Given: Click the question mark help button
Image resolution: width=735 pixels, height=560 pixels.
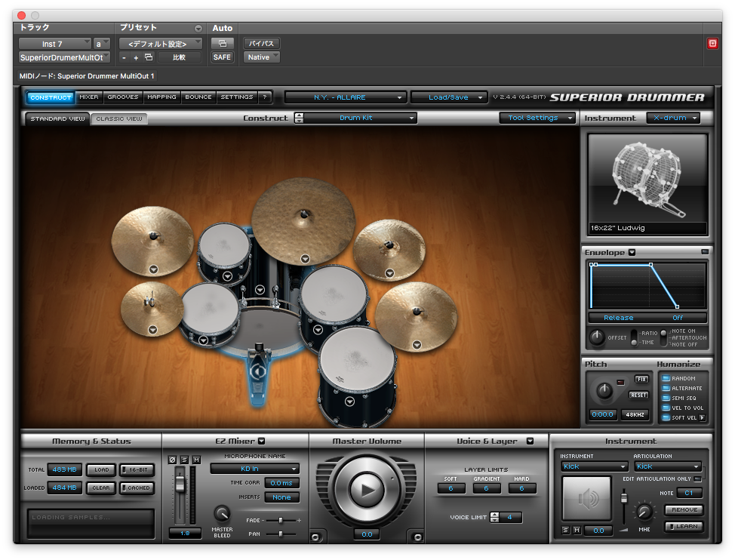Looking at the screenshot, I should click(x=265, y=97).
